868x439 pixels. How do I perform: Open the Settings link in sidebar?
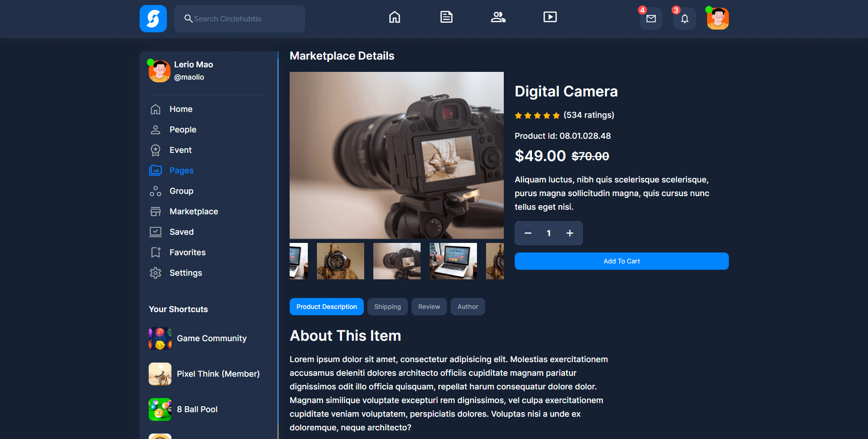pyautogui.click(x=186, y=273)
